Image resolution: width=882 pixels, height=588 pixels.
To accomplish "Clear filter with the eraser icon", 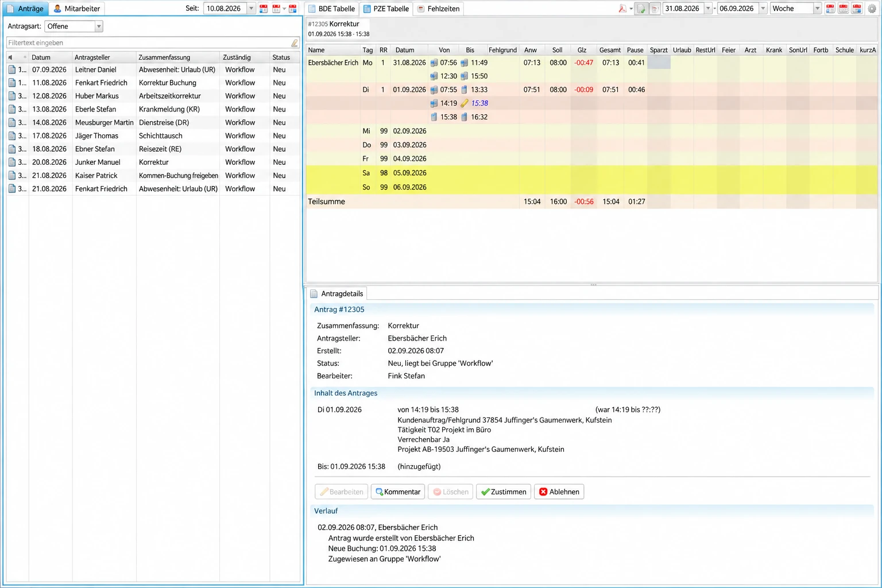I will tap(295, 43).
